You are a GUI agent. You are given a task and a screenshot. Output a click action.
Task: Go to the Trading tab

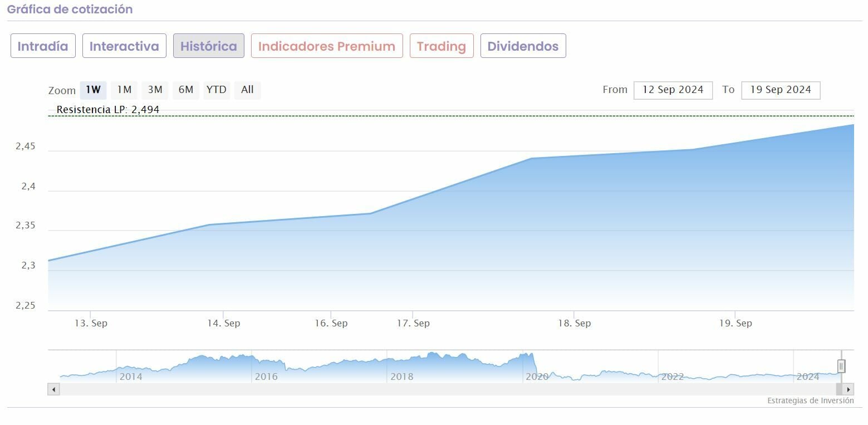pyautogui.click(x=442, y=46)
